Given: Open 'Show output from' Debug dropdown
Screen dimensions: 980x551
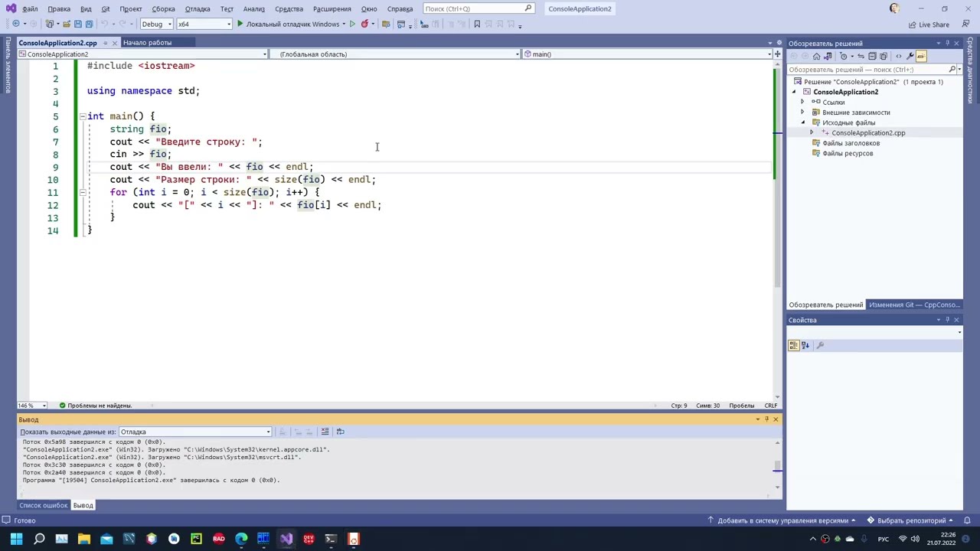Looking at the screenshot, I should (194, 432).
